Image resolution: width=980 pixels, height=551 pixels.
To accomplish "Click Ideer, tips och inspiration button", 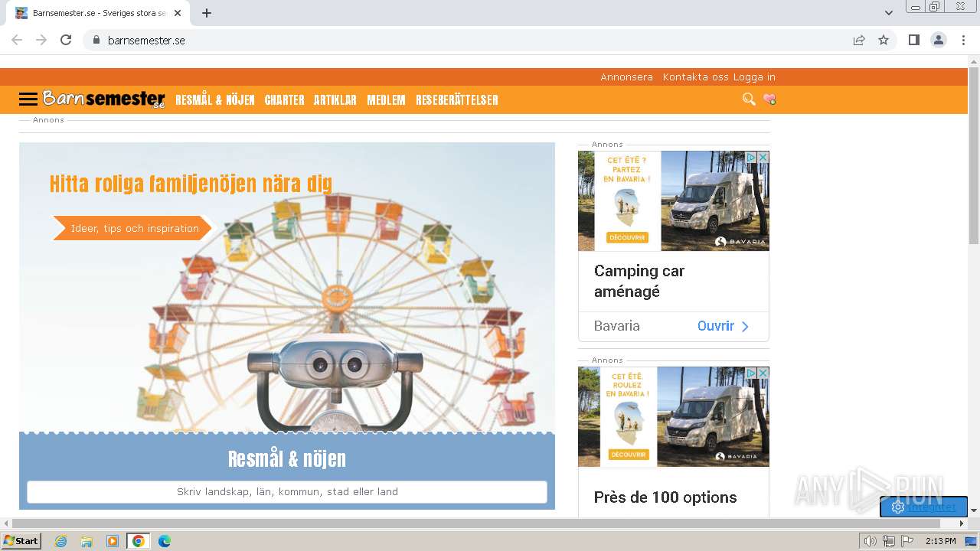I will pos(132,228).
